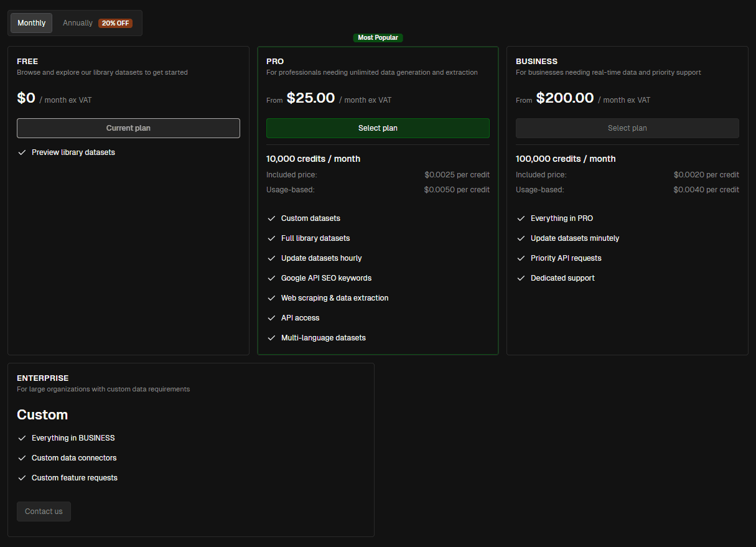Click the ENTERPRISE plan heading
The height and width of the screenshot is (547, 756).
43,378
